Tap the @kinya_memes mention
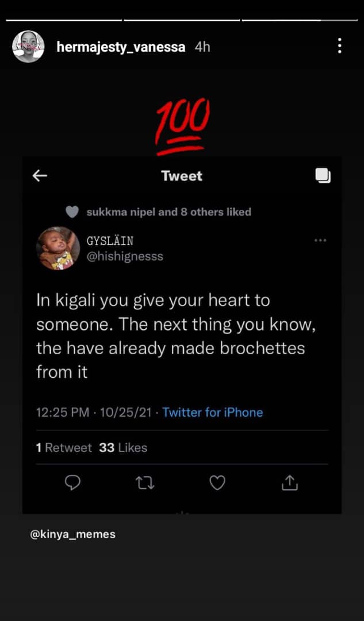364x621 pixels. (x=73, y=534)
